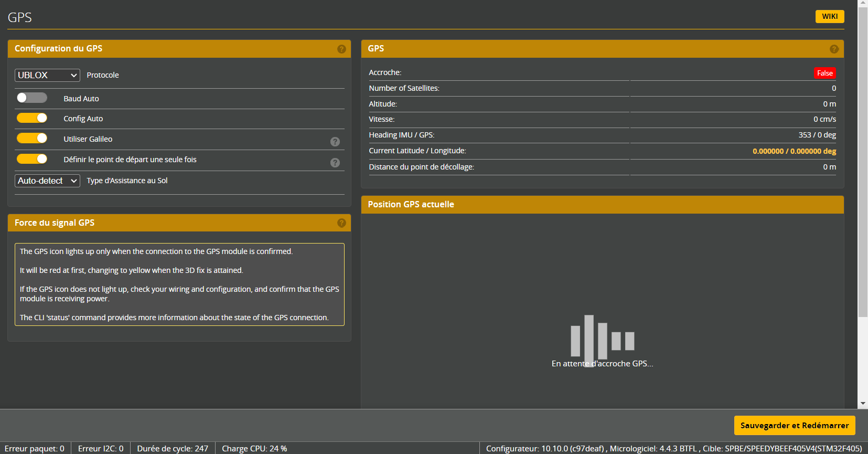The width and height of the screenshot is (868, 454).
Task: Click the red False accroche status badge
Action: 824,73
